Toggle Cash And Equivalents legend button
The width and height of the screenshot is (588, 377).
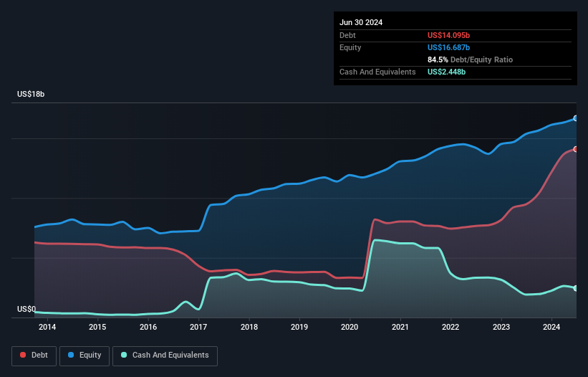pyautogui.click(x=165, y=355)
